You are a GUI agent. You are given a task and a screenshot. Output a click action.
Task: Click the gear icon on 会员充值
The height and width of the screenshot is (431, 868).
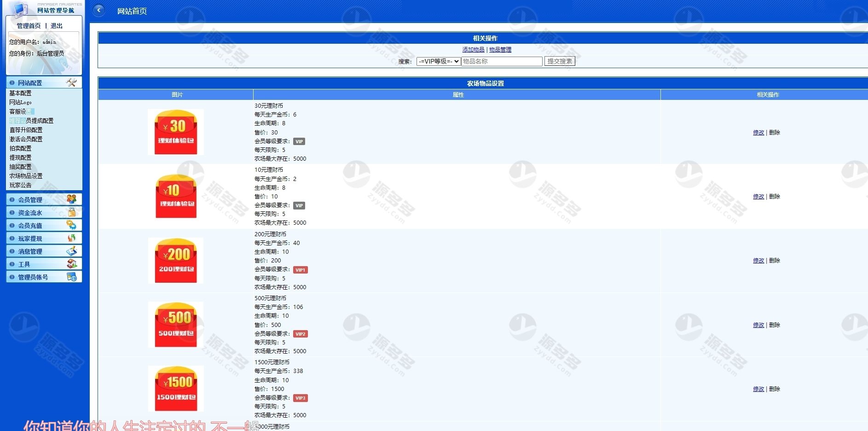71,225
